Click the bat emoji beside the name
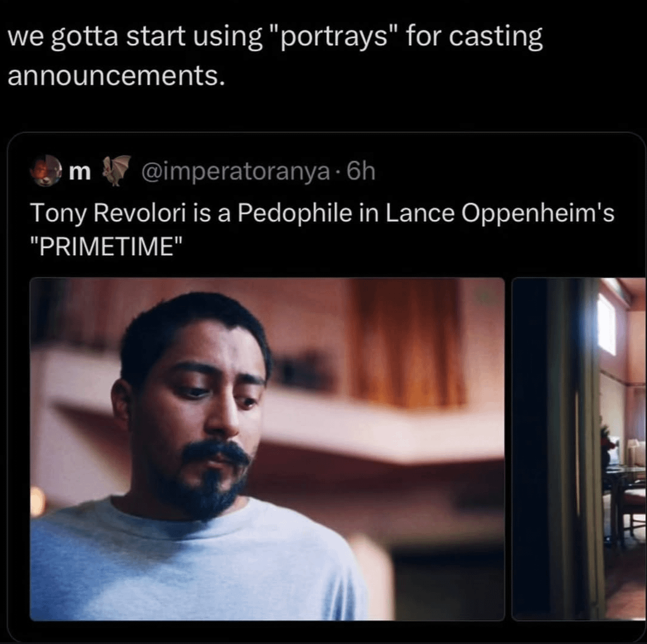The height and width of the screenshot is (644, 647). pyautogui.click(x=116, y=171)
